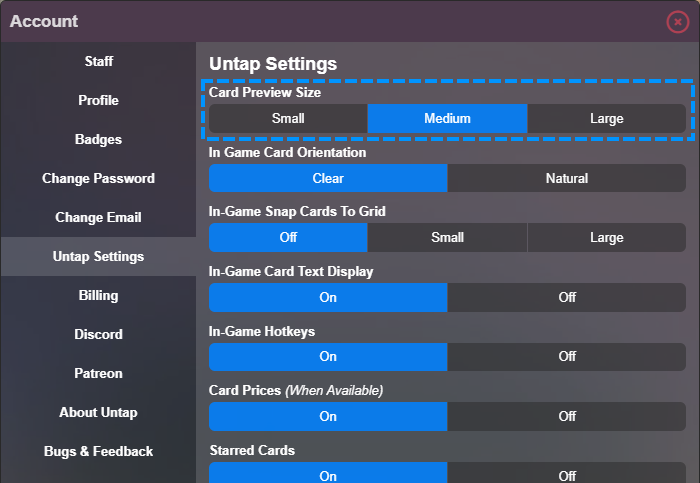Open the Change Password page
This screenshot has width=700, height=483.
coord(98,178)
